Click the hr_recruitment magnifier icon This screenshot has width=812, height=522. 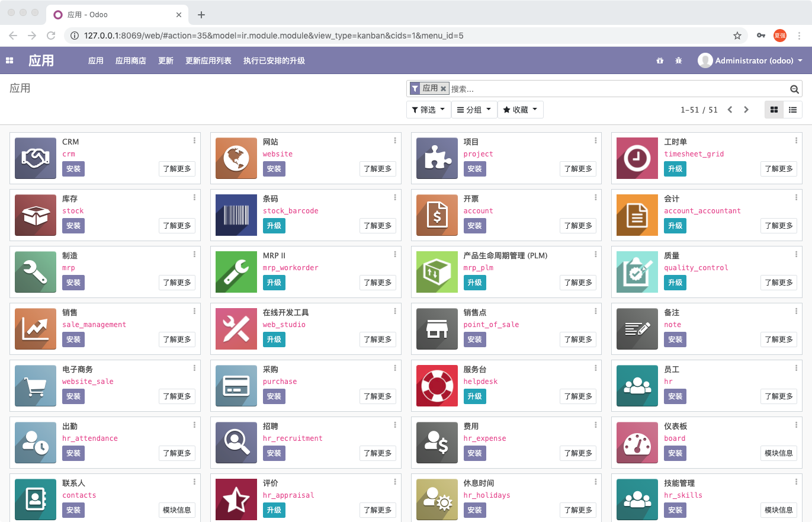[x=236, y=443]
